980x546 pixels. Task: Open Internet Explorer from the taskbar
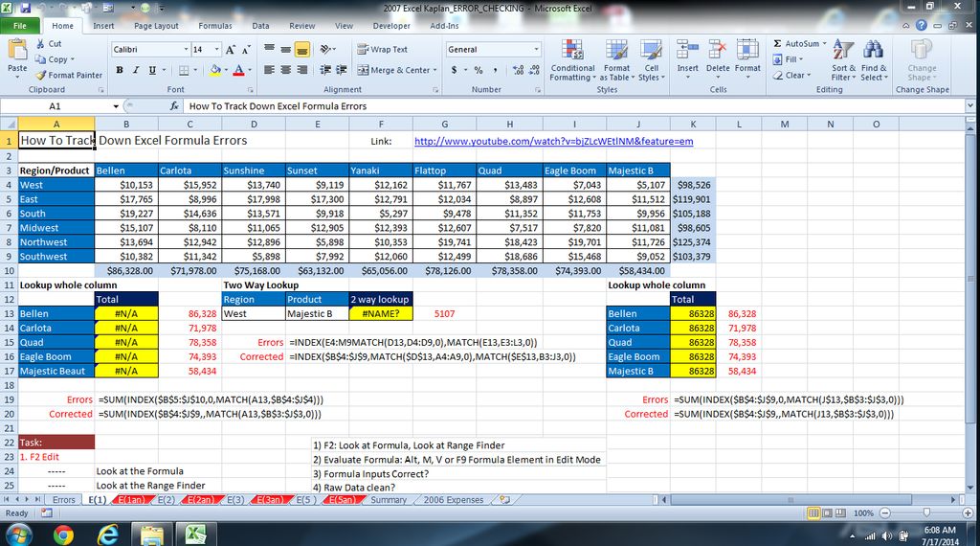tap(108, 535)
